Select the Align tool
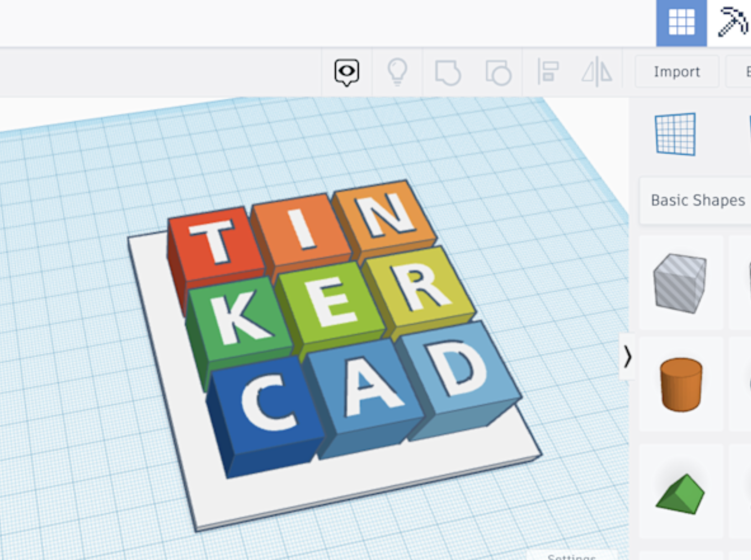751x560 pixels. [x=548, y=72]
